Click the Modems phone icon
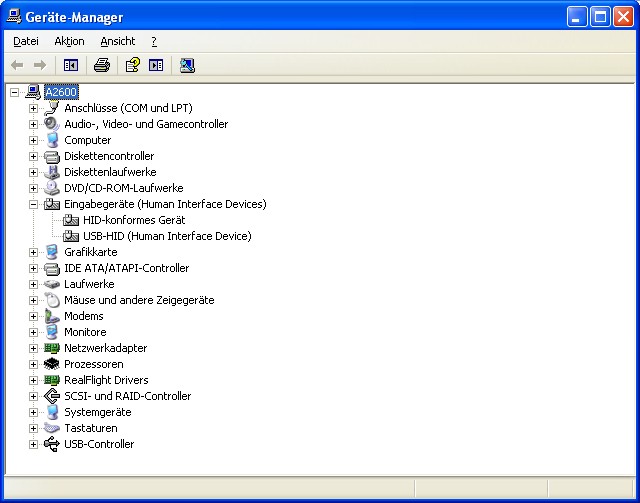640x503 pixels. (x=52, y=316)
